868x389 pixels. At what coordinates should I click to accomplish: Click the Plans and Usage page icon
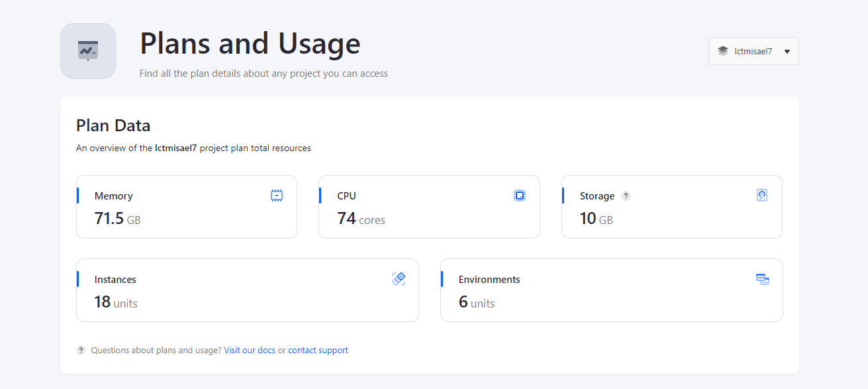click(88, 51)
